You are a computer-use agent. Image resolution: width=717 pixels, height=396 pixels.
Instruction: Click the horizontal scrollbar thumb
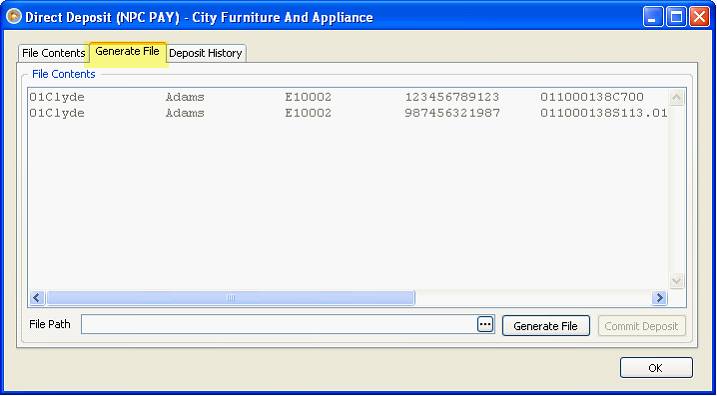coord(230,298)
